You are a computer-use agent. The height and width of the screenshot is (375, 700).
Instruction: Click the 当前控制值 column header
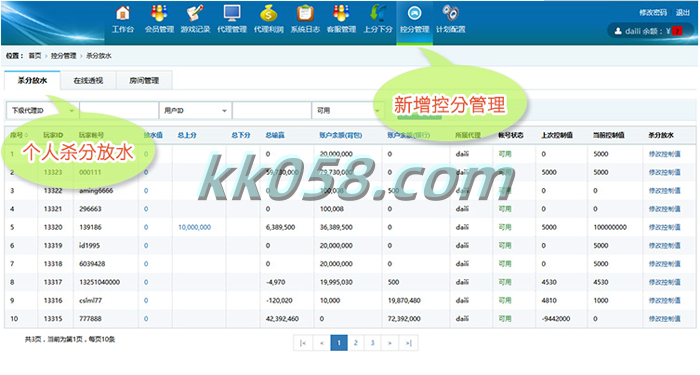click(608, 135)
